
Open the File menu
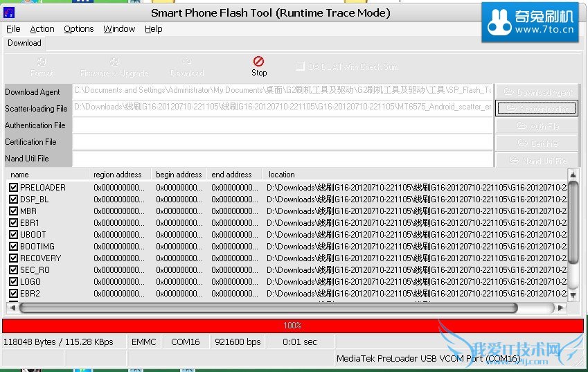pyautogui.click(x=13, y=29)
